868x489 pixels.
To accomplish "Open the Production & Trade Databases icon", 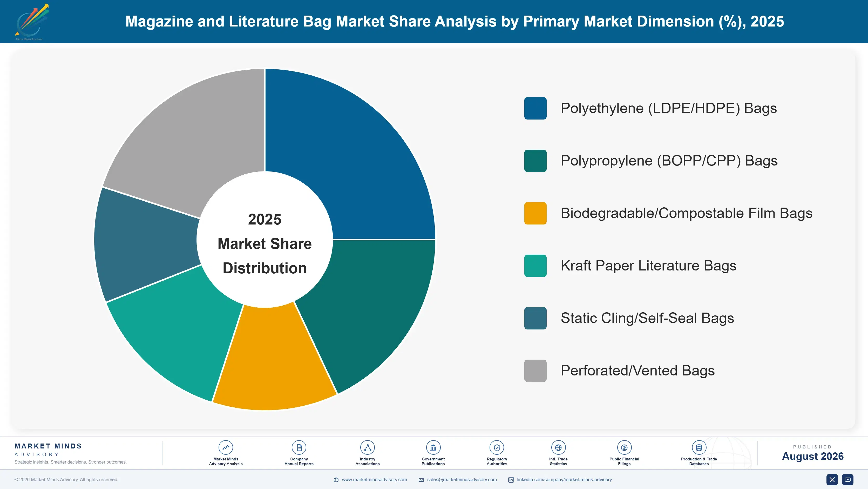I will [699, 447].
